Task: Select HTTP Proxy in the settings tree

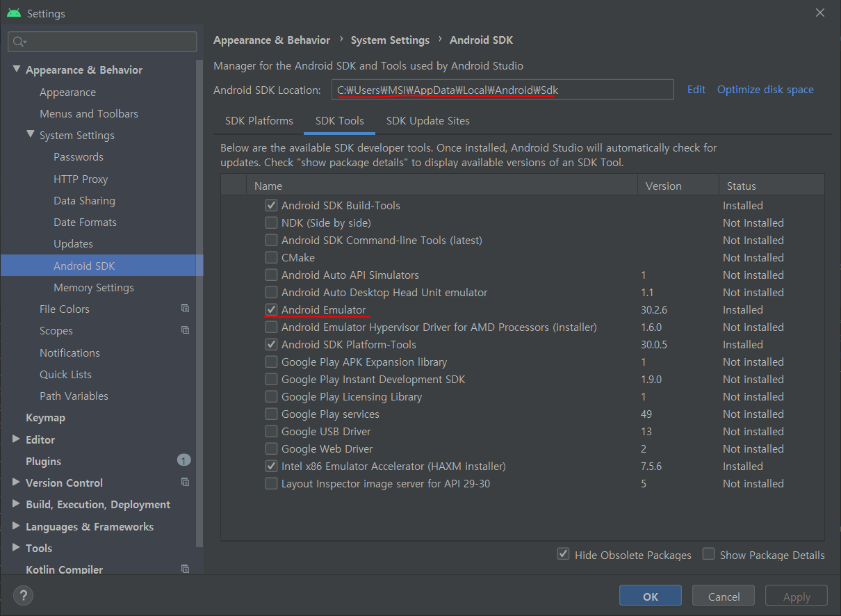Action: click(81, 179)
